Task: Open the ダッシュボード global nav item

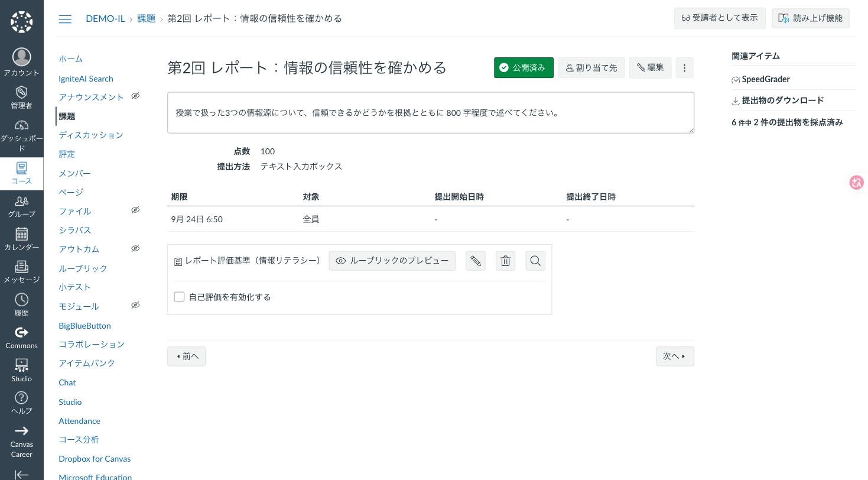Action: (x=21, y=135)
